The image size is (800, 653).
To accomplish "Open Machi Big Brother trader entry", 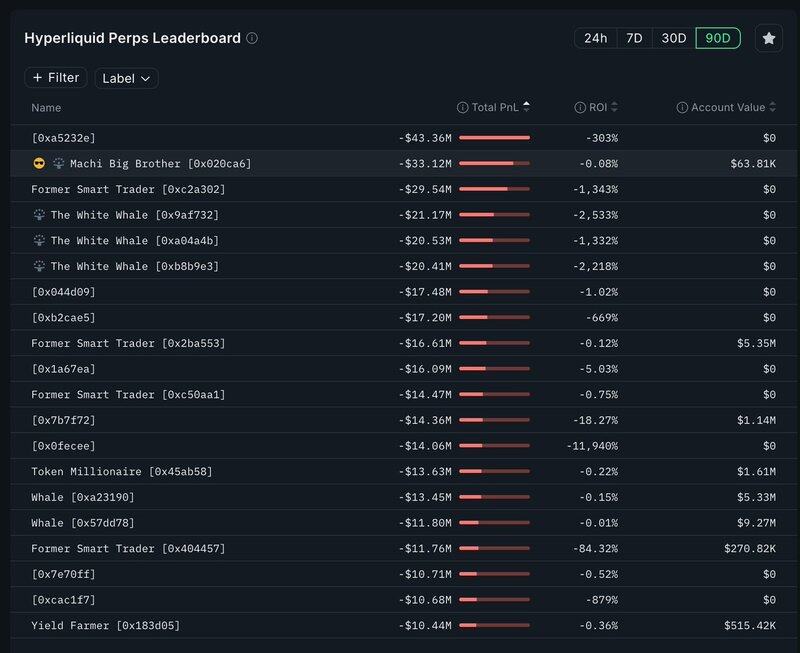I will tap(160, 163).
